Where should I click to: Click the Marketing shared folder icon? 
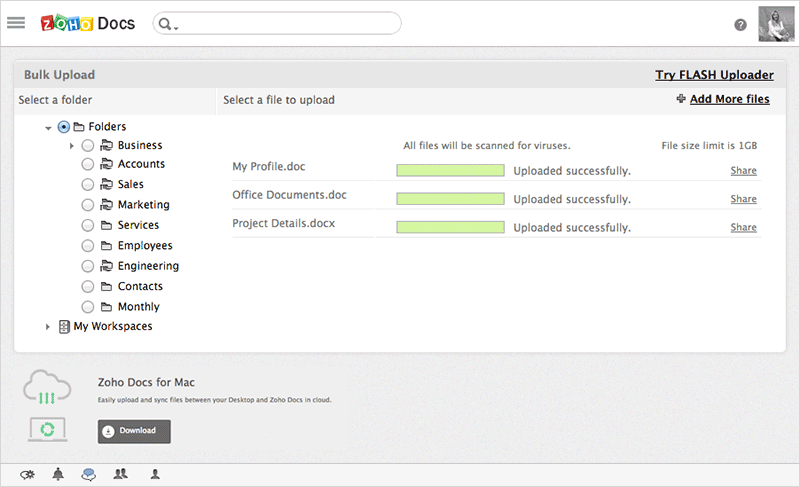click(x=106, y=204)
